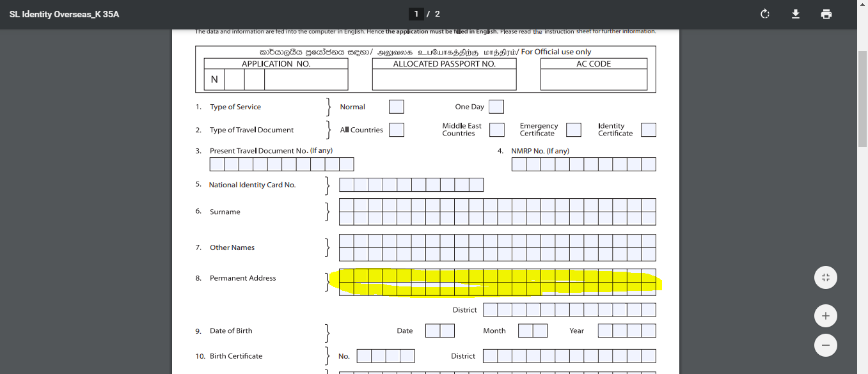Zoom in with the plus button
The height and width of the screenshot is (374, 868).
click(826, 316)
